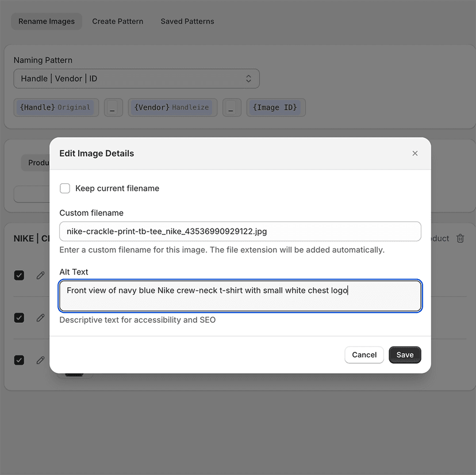Open the Saved Patterns tab

coord(187,21)
